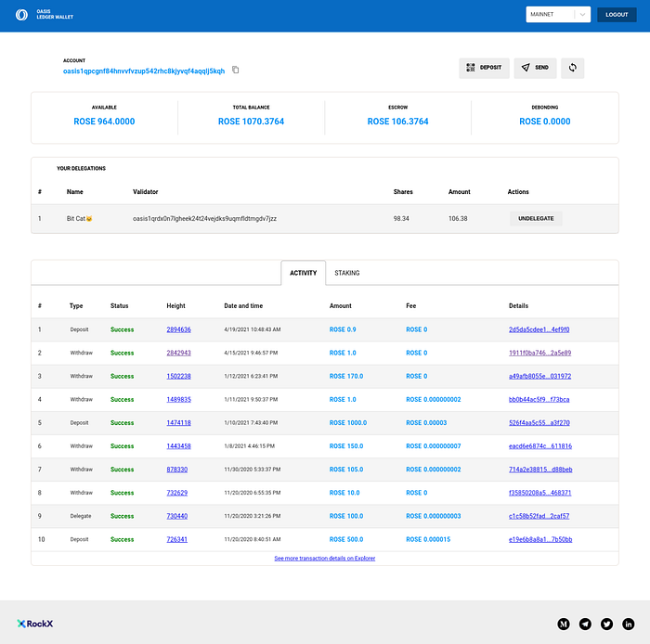The width and height of the screenshot is (650, 644).
Task: Open the Twitter social icon in footer
Action: 606,624
